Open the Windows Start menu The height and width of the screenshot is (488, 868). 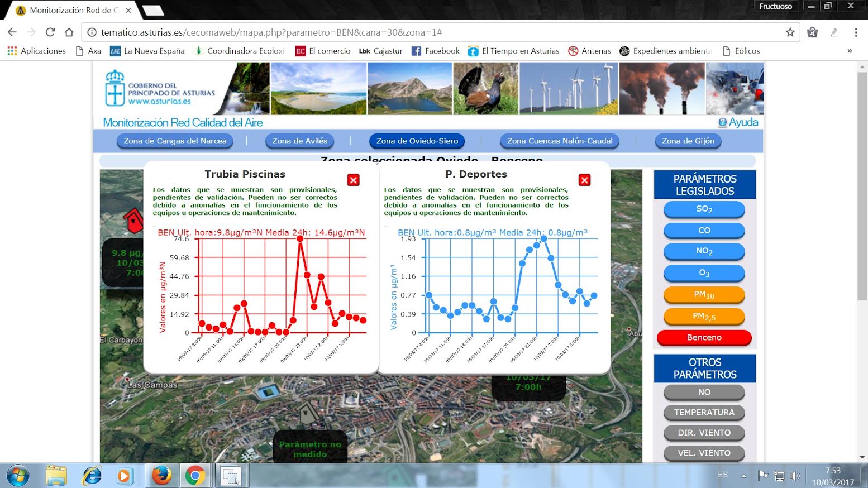18,476
